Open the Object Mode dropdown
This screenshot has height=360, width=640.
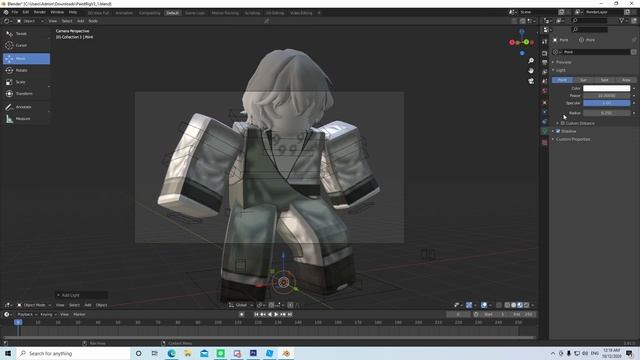34,305
